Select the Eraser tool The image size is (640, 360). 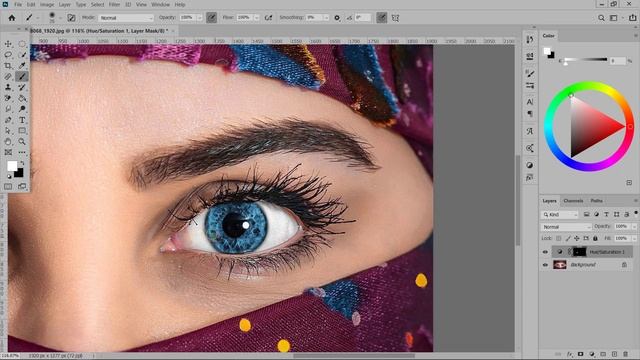[x=8, y=98]
